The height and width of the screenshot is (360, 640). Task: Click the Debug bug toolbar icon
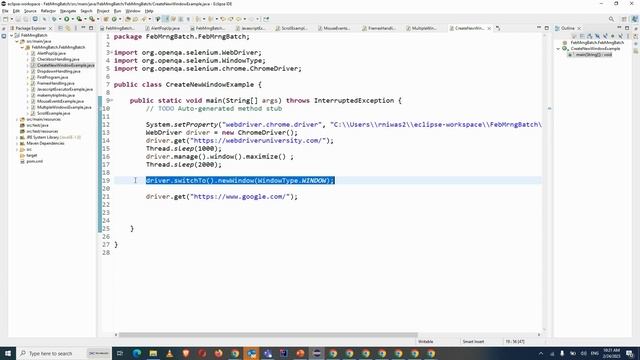point(54,19)
